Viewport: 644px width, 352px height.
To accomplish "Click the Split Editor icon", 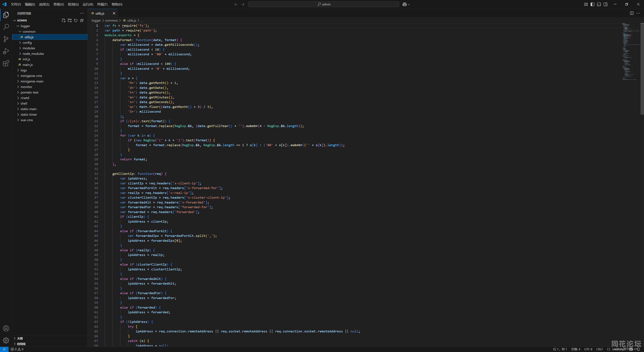I will tap(632, 13).
